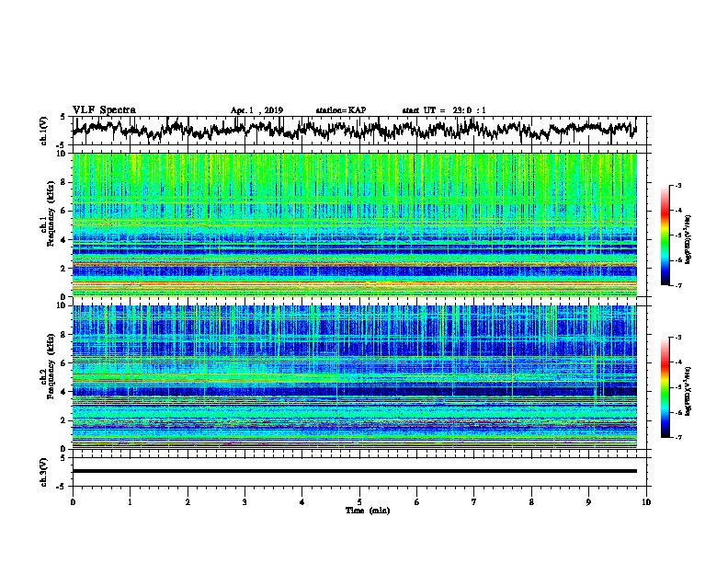Screen dimensions: 728x563
Task: Click the "station=KAP" header label
Action: (x=340, y=110)
